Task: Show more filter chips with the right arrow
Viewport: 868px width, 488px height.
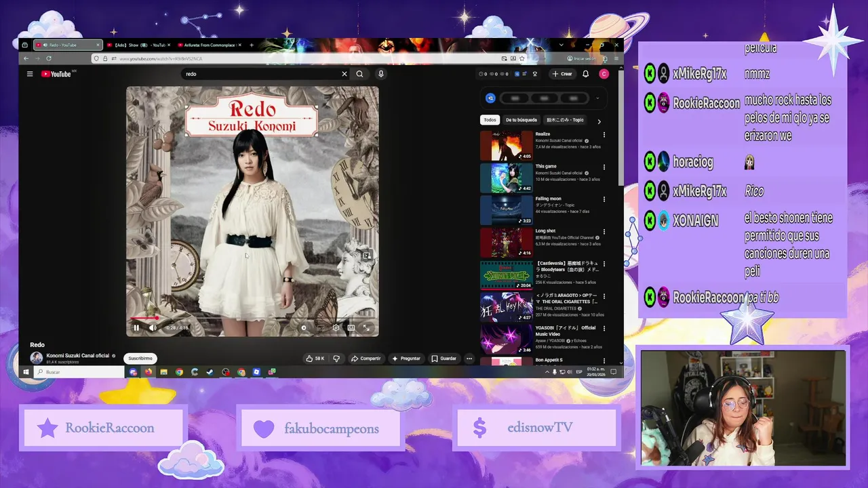Action: [x=599, y=121]
